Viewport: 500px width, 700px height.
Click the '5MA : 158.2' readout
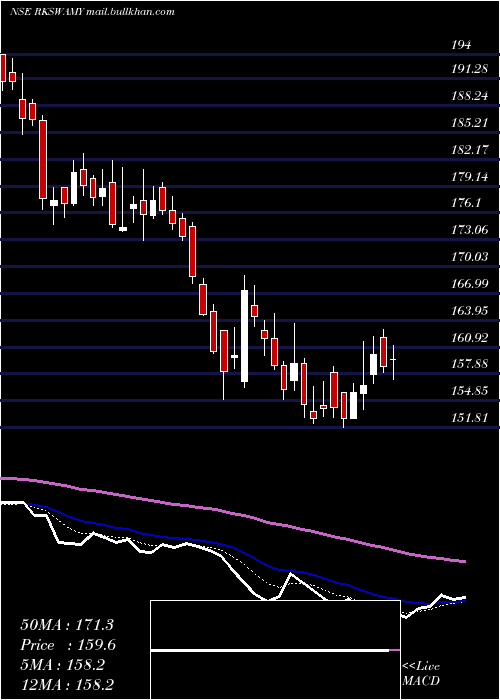pos(62,665)
